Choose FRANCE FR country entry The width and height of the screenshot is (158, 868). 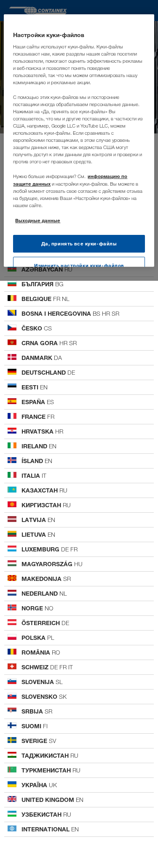[79, 417]
